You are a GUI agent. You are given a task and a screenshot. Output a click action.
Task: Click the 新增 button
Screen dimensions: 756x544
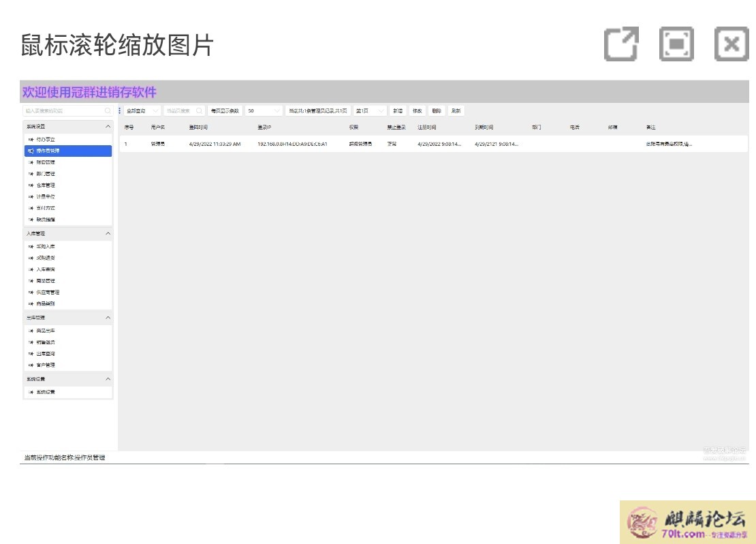[x=398, y=111]
